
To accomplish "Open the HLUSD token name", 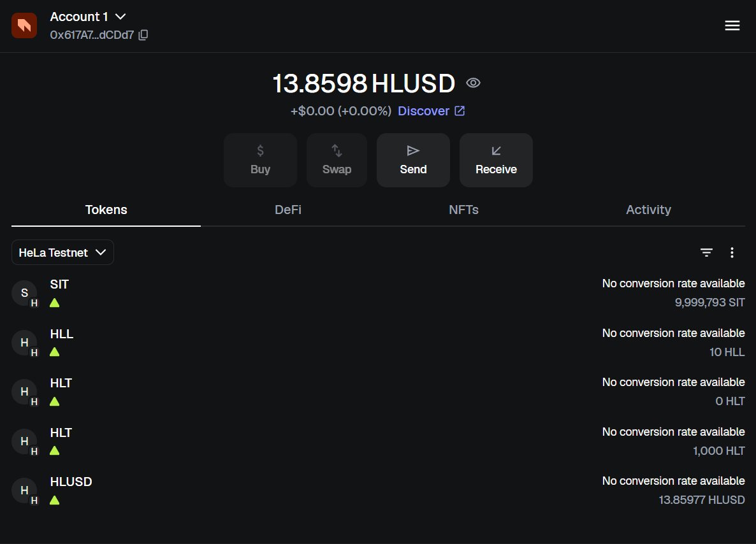I will (x=71, y=482).
